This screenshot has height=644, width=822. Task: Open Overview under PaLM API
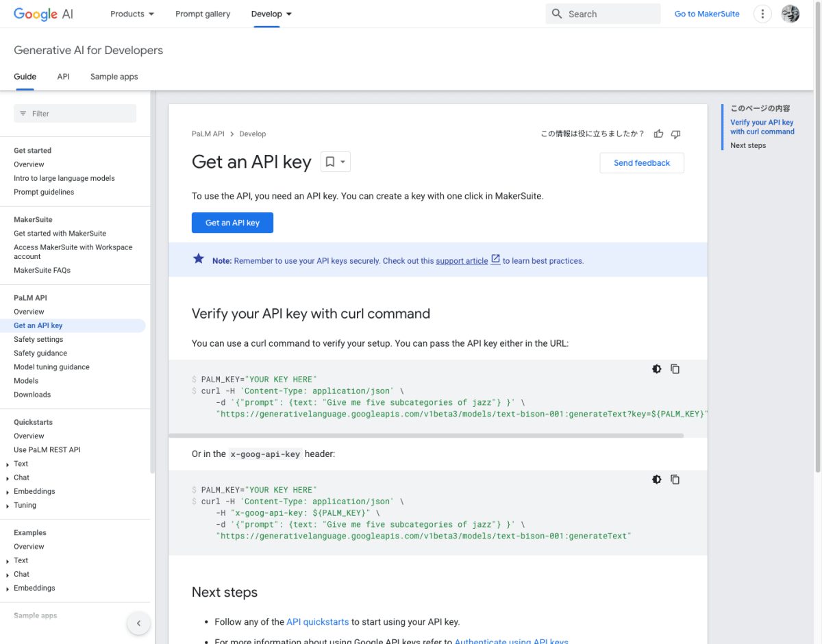29,312
